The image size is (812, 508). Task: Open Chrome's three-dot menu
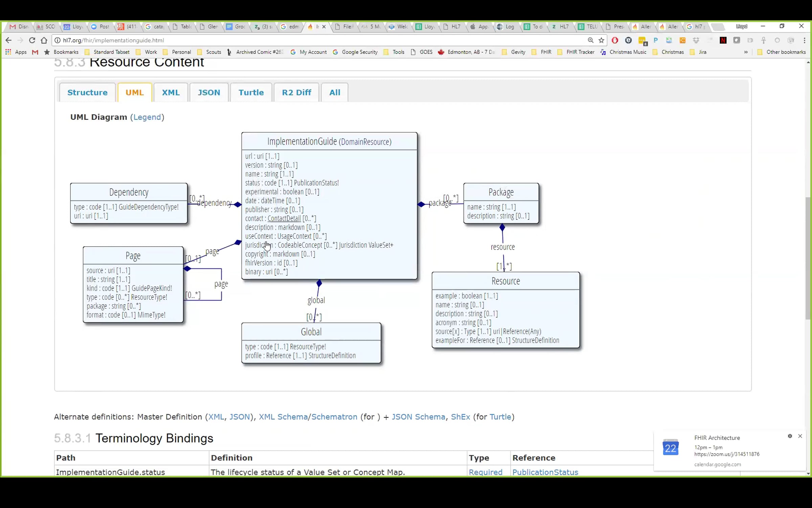point(805,40)
